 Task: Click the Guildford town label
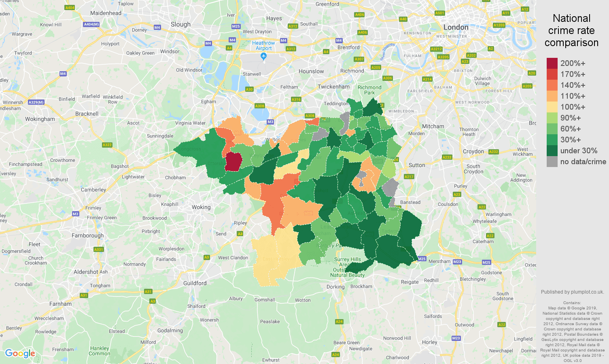pos(195,283)
